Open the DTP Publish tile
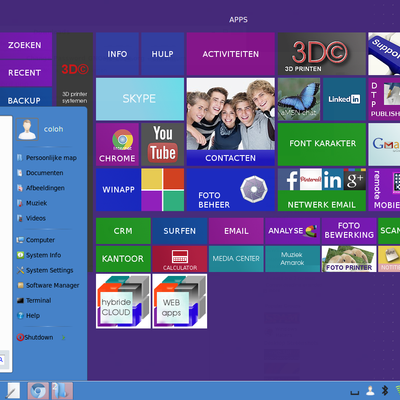This screenshot has height=400, width=400. 384,99
